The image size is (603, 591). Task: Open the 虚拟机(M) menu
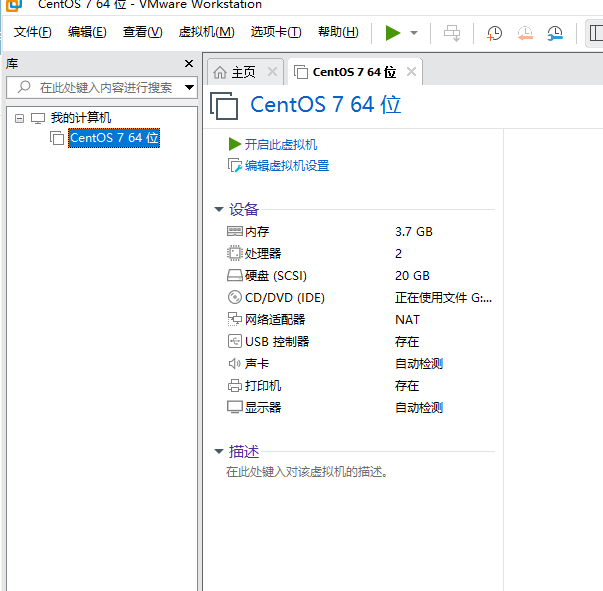tap(207, 32)
